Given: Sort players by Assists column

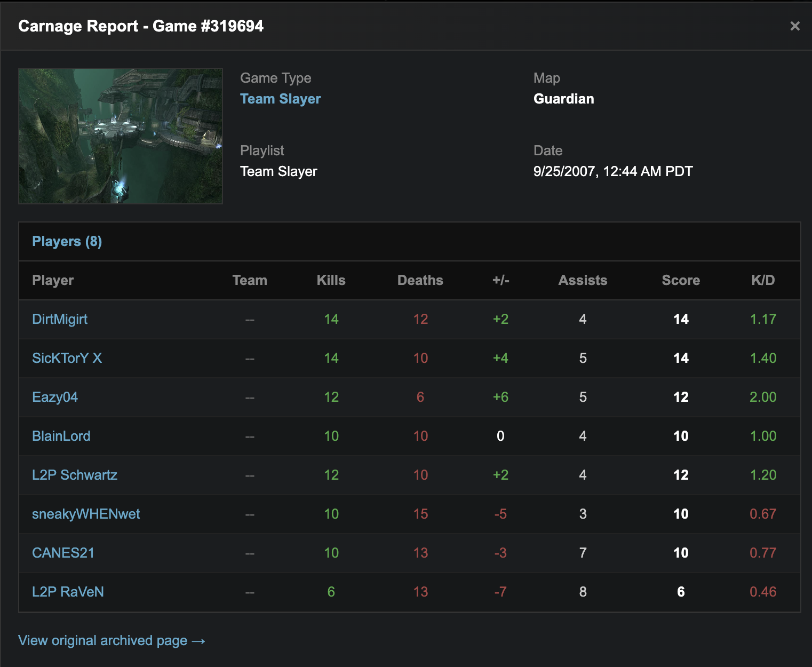Looking at the screenshot, I should [x=583, y=280].
